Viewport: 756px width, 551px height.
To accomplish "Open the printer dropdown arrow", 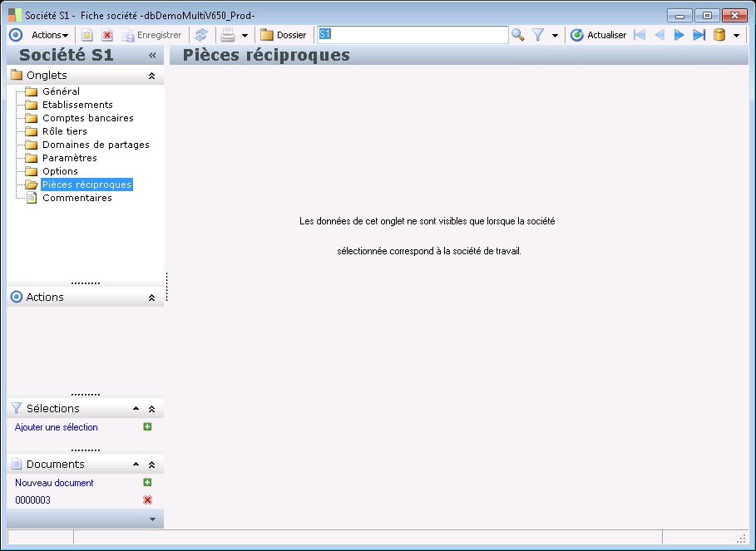I will point(245,36).
